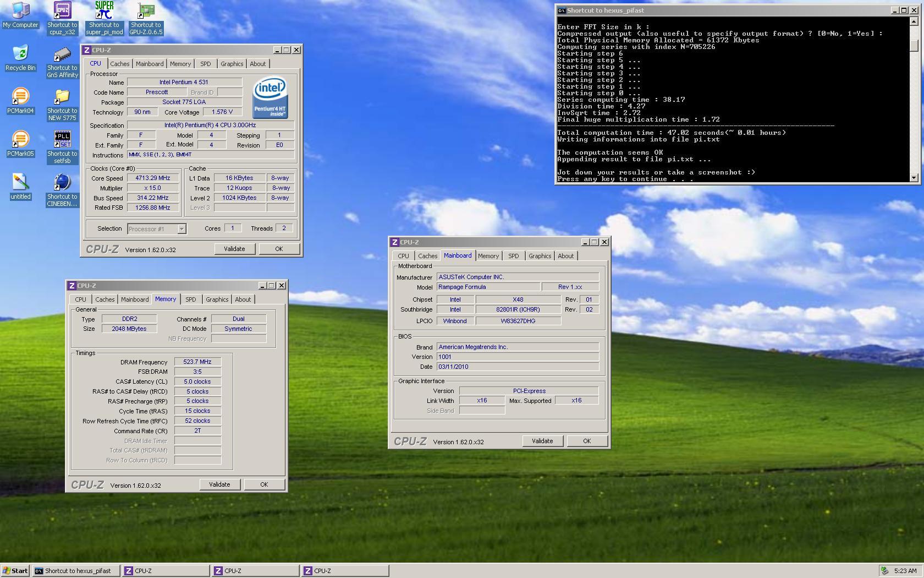Open Graphics tab in the top CPU-Z window
This screenshot has height=578, width=924.
232,64
